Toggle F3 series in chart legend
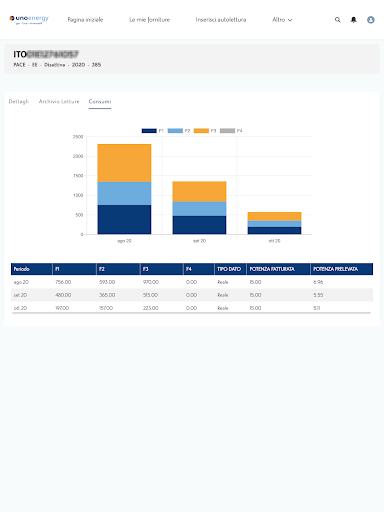Viewport: 384px width, 512px height. click(x=205, y=131)
